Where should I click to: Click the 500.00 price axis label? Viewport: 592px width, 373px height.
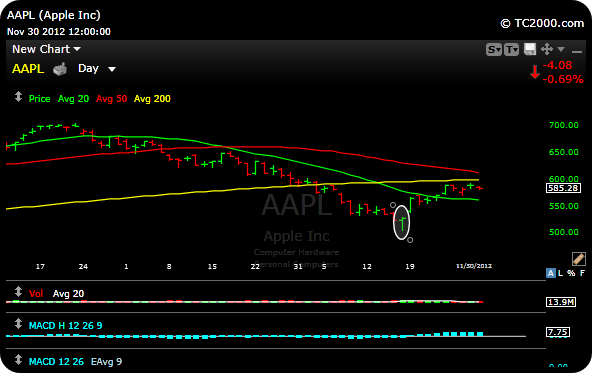point(564,232)
